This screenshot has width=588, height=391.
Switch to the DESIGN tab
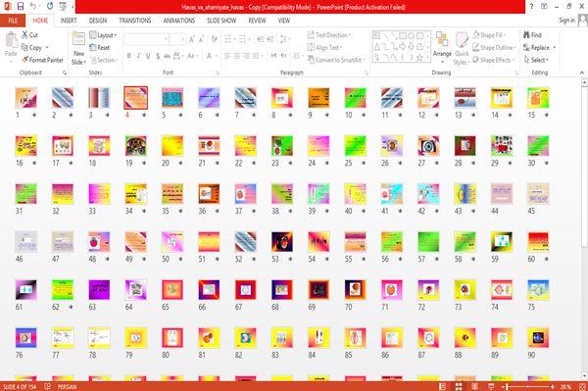click(98, 21)
